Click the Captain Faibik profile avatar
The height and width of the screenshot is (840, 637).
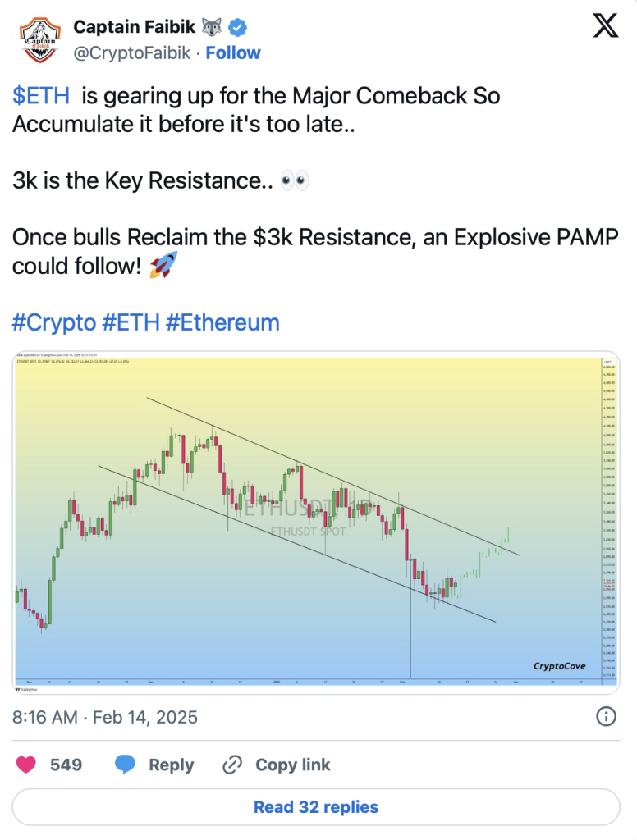(38, 39)
